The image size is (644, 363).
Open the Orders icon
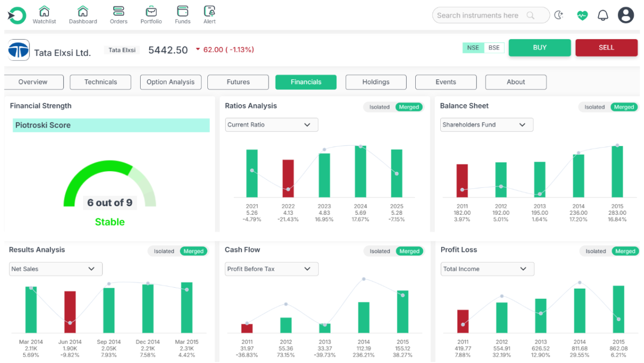(x=119, y=12)
